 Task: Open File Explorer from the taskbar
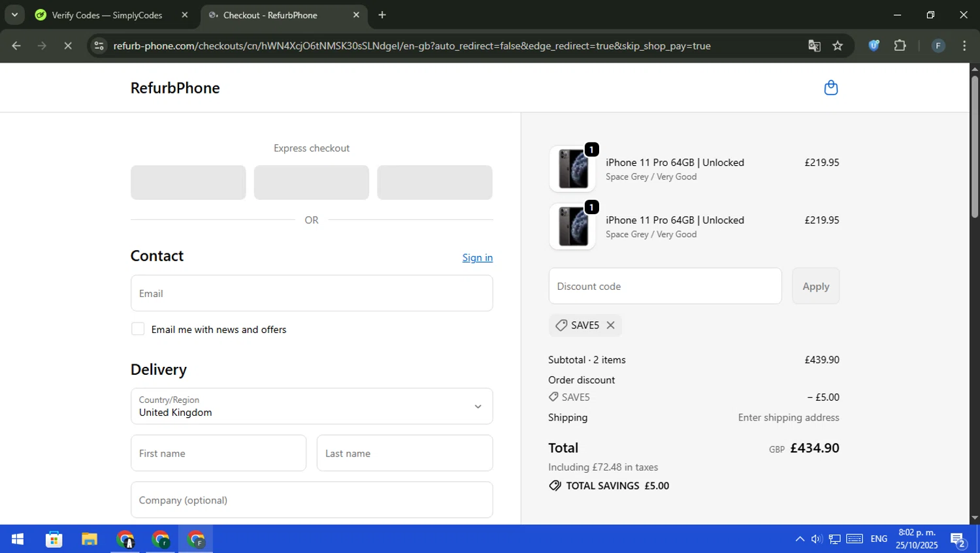click(x=90, y=539)
